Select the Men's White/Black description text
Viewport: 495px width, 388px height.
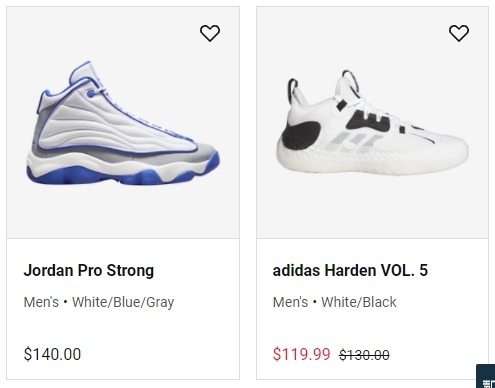[x=334, y=302]
